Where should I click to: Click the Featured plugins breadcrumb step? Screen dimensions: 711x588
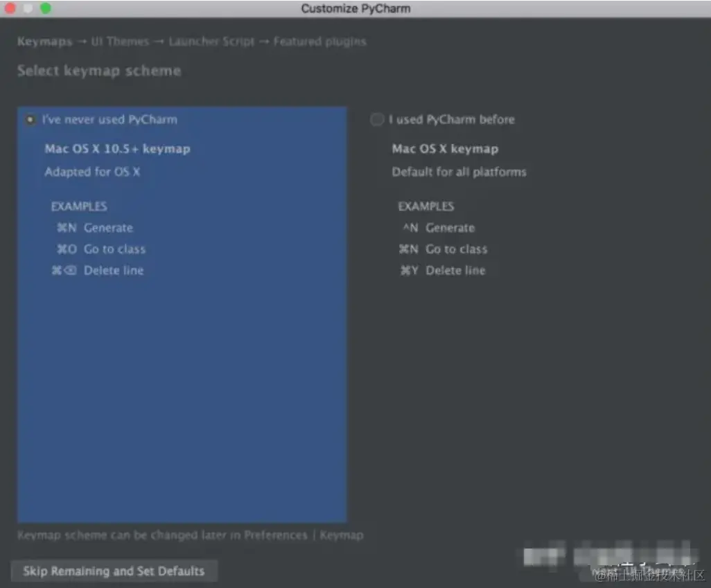click(x=320, y=42)
